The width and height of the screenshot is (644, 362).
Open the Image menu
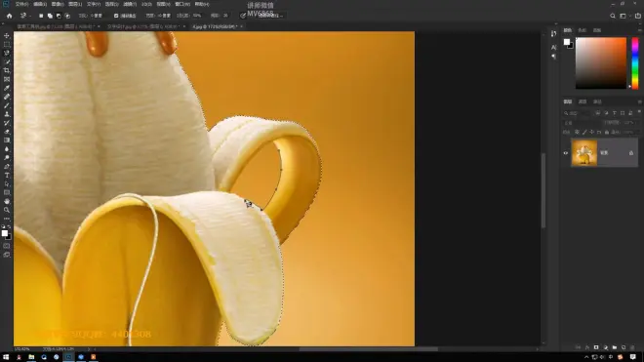[58, 4]
